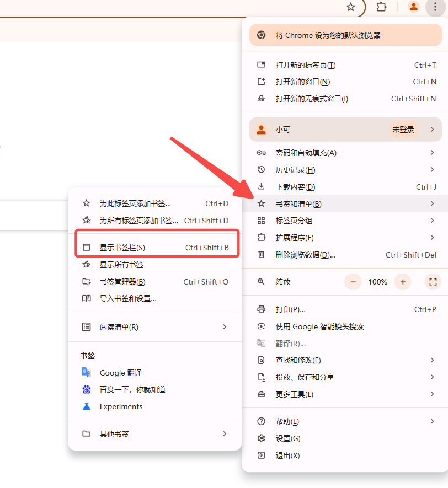
Task: Select 为所有标签页添加书签 menu entry
Action: [155, 221]
